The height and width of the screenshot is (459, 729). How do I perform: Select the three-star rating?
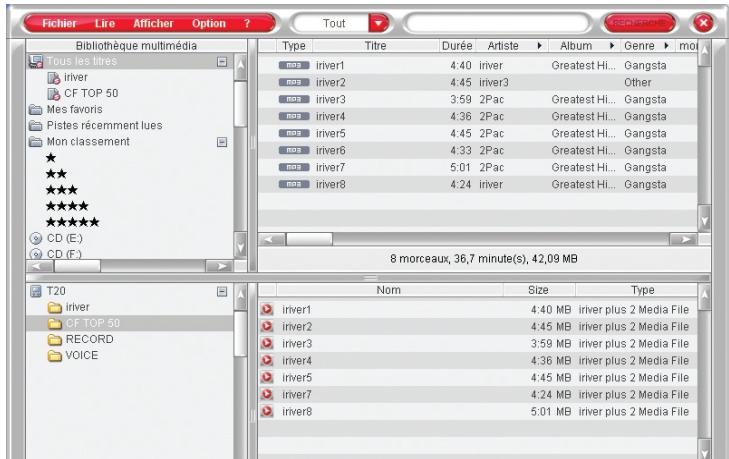[x=62, y=190]
